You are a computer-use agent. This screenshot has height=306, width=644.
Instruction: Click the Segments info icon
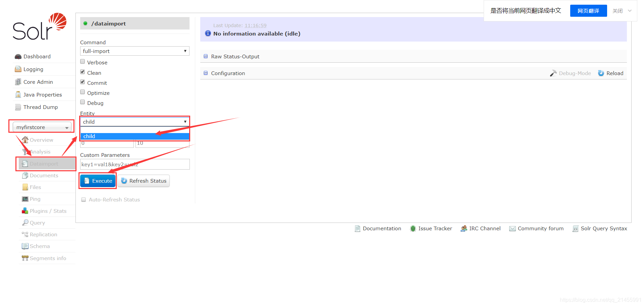25,258
